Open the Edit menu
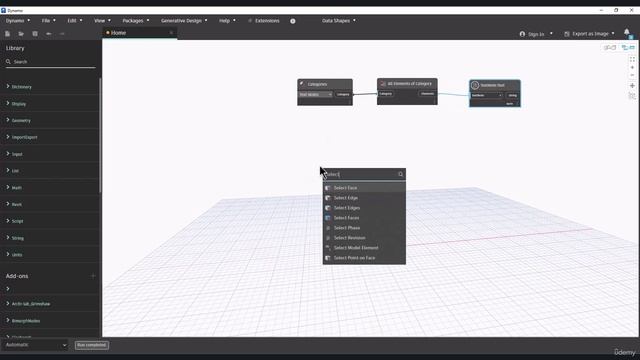 tap(75, 20)
